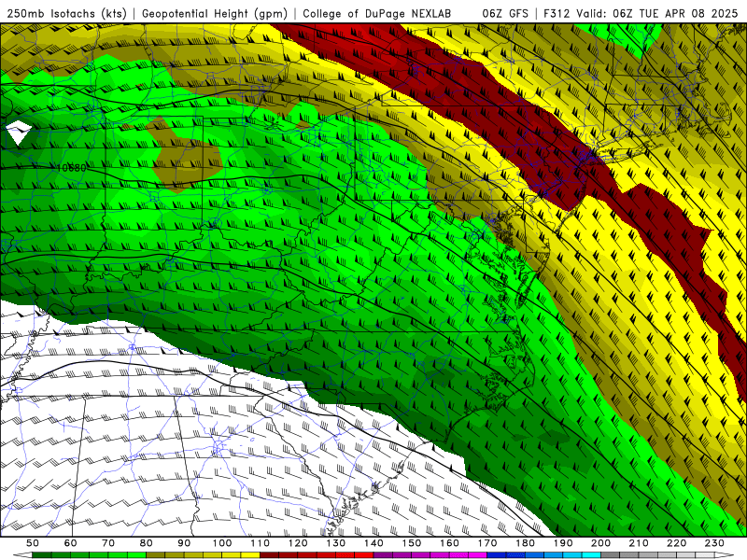Click the 180 value on the color scale
The width and height of the screenshot is (747, 560).
tap(525, 543)
